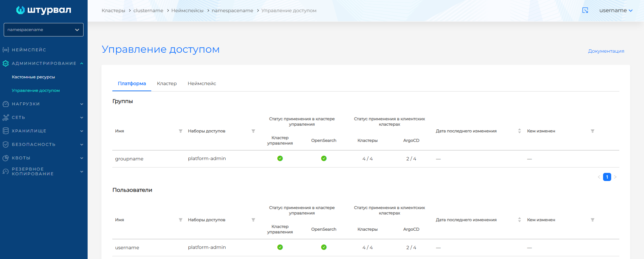Switch to the Неймспейс tab
This screenshot has width=644, height=259.
(202, 83)
